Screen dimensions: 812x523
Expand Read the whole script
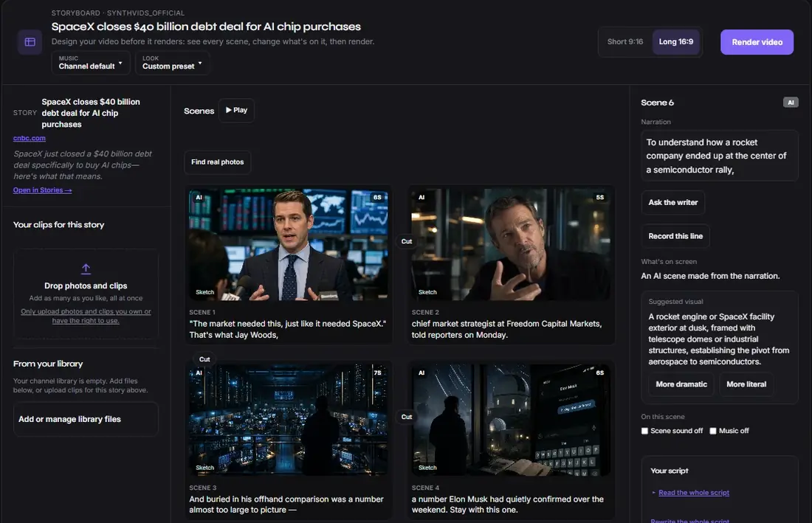pyautogui.click(x=693, y=493)
